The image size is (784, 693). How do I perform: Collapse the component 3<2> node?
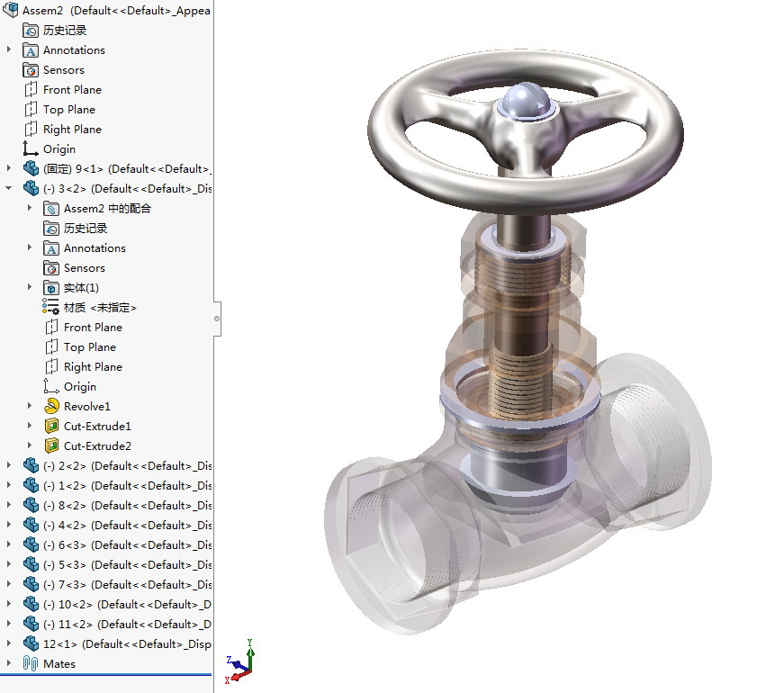tap(8, 188)
